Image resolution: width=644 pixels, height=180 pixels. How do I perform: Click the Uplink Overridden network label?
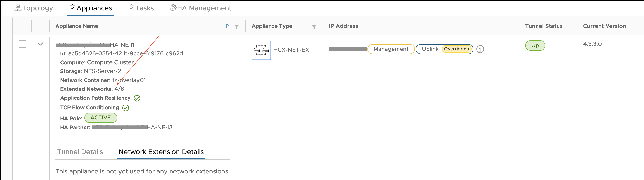(444, 49)
